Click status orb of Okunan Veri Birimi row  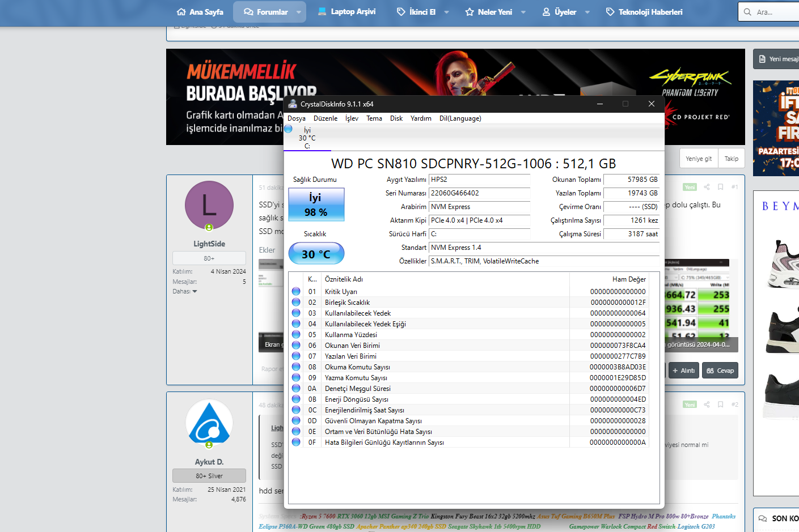point(296,345)
